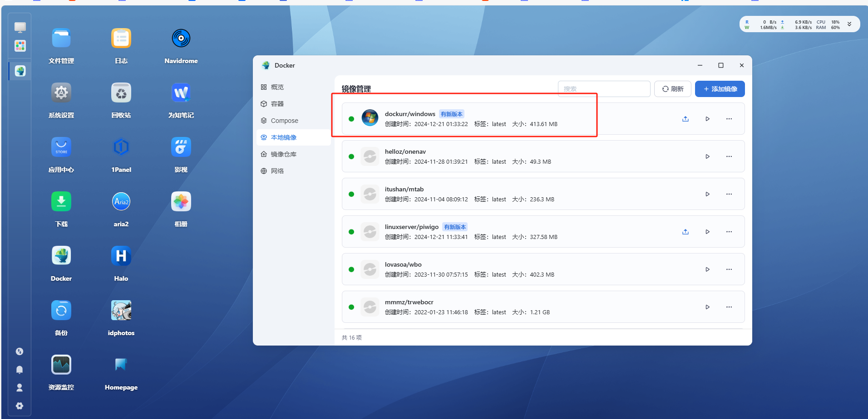Open Compose in Docker sidebar
868x419 pixels.
294,121
